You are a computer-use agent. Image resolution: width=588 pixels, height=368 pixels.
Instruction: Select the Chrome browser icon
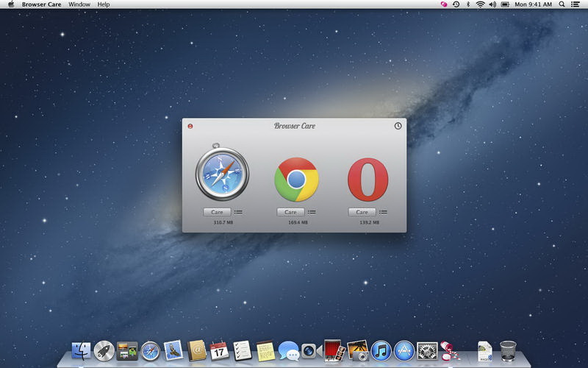coord(296,179)
